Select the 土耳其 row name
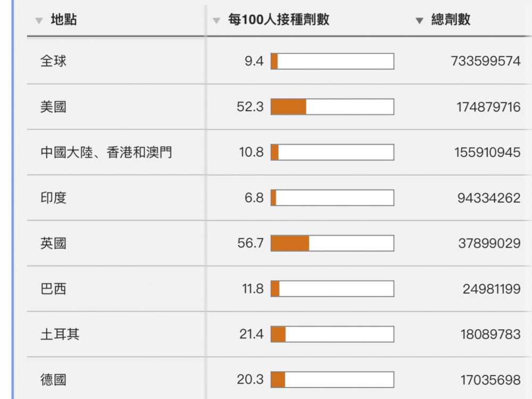Image resolution: width=532 pixels, height=399 pixels. pos(60,335)
